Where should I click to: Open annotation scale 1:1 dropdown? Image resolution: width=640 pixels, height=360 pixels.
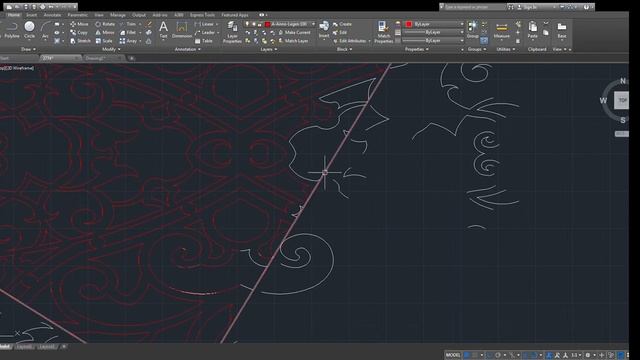(576, 355)
